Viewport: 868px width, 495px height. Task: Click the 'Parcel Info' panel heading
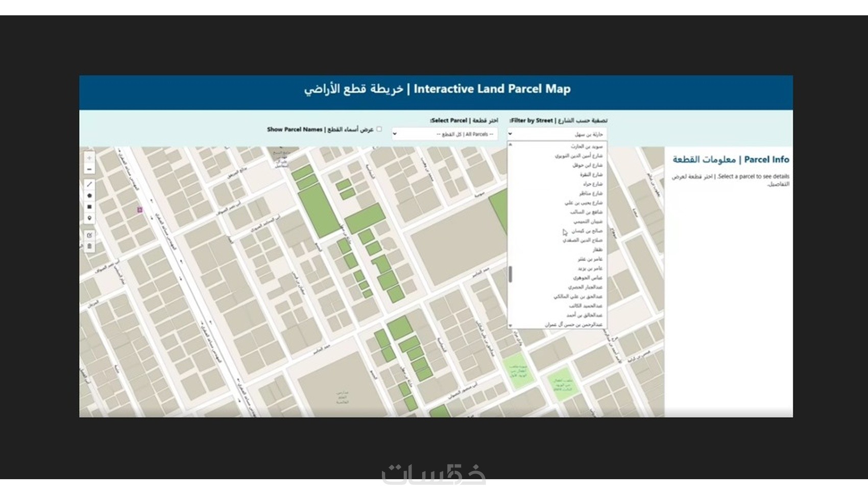point(731,160)
